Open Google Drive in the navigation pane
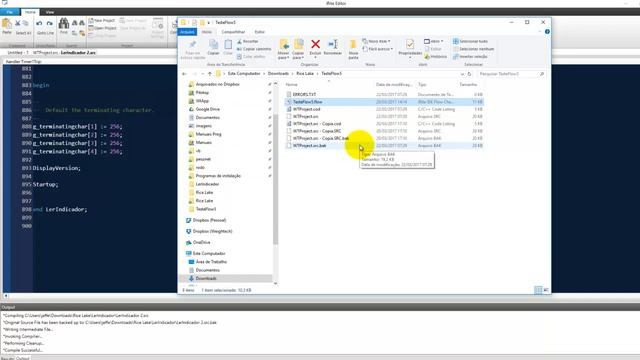This screenshot has height=360, width=640. click(207, 109)
